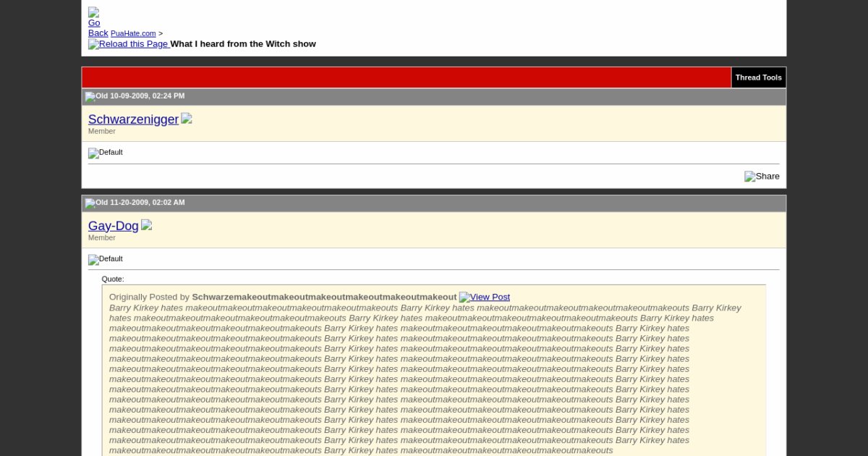Open the profile of the 10-09-2009 post author
Screen dimensions: 868x456
click(x=133, y=119)
